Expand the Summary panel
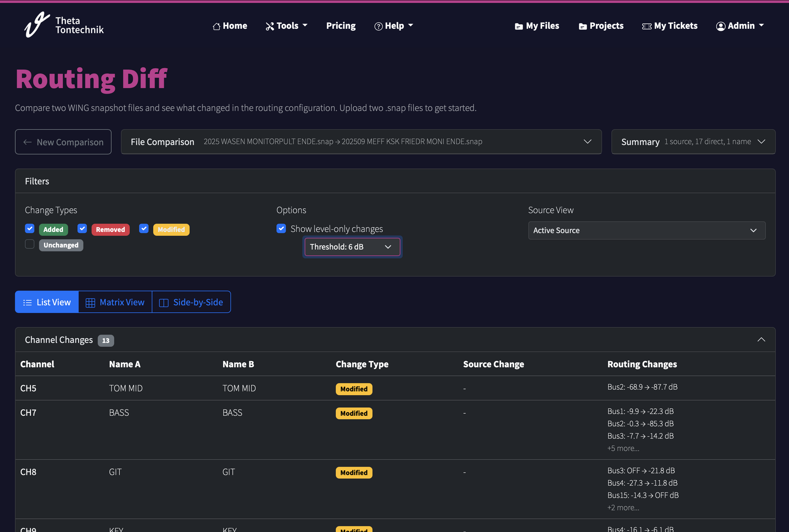This screenshot has height=532, width=789. pos(693,142)
